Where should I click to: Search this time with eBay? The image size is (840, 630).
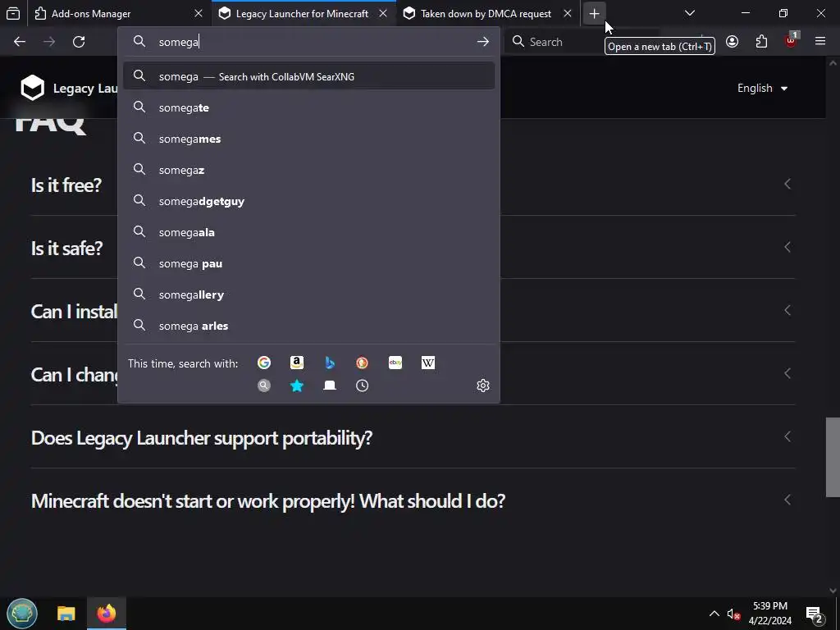395,363
